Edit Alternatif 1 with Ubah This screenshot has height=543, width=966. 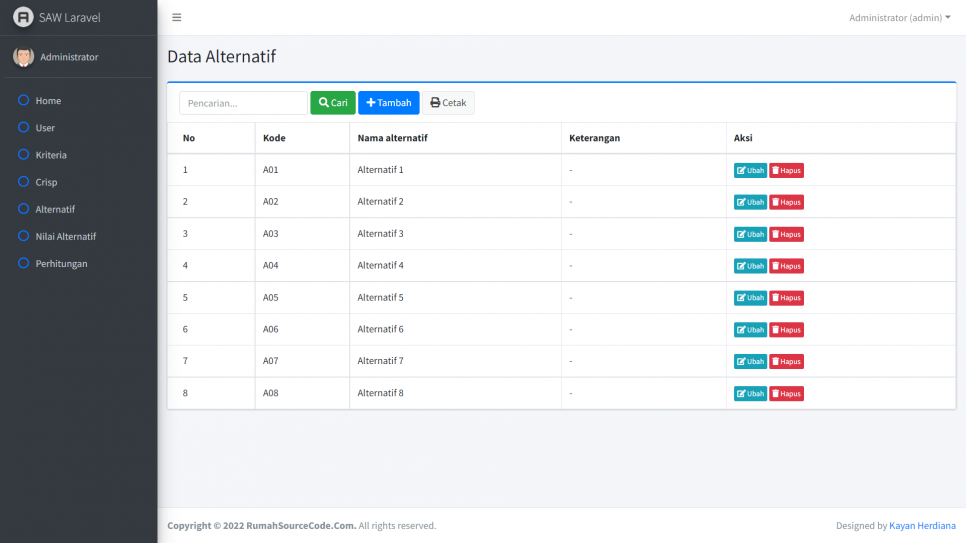coord(750,171)
